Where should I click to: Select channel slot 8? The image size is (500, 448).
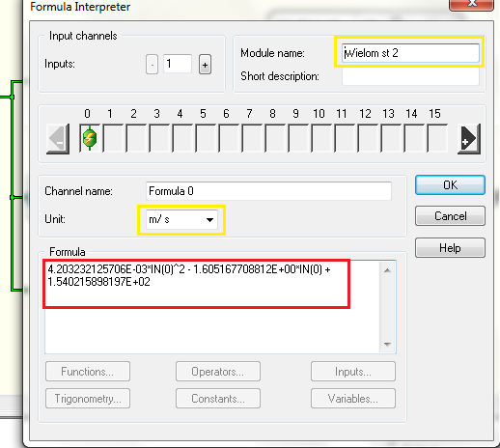pyautogui.click(x=275, y=138)
